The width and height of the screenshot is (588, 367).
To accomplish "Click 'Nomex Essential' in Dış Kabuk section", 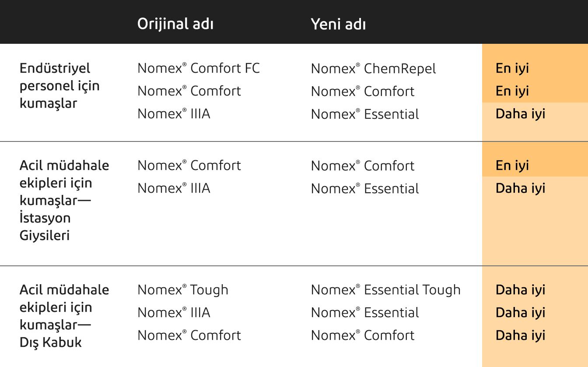I will point(365,313).
